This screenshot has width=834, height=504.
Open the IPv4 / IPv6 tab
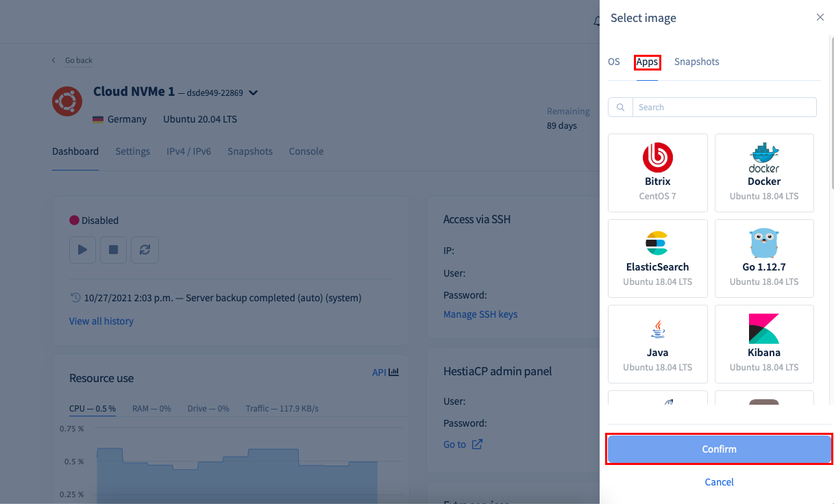click(x=188, y=151)
